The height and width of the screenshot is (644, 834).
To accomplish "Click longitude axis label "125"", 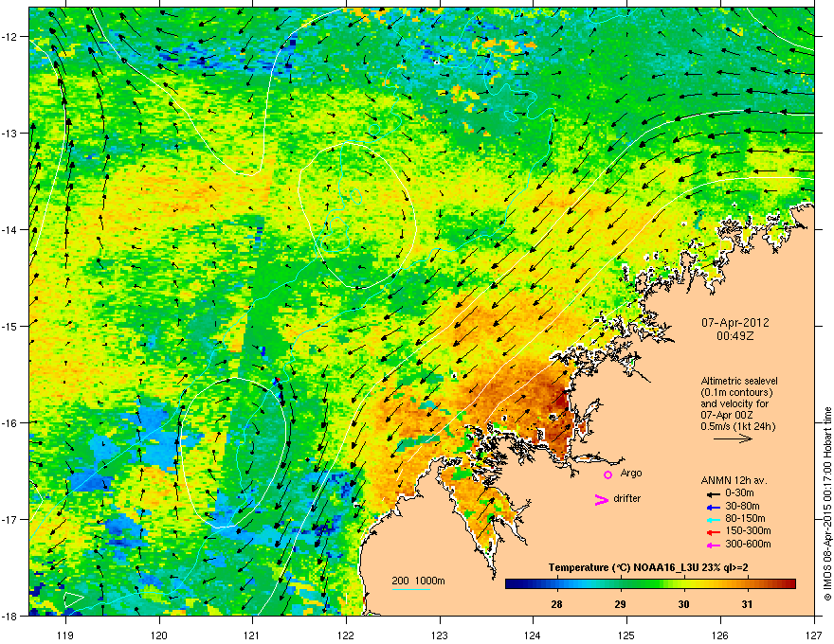I will 626,635.
